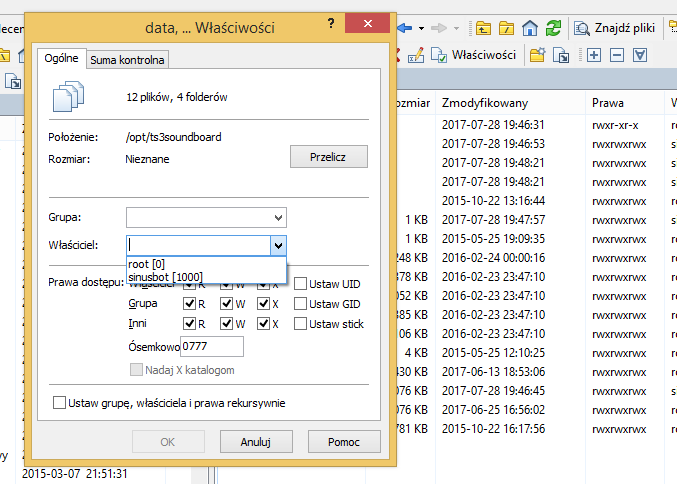Expand the Grupa dropdown

click(277, 217)
